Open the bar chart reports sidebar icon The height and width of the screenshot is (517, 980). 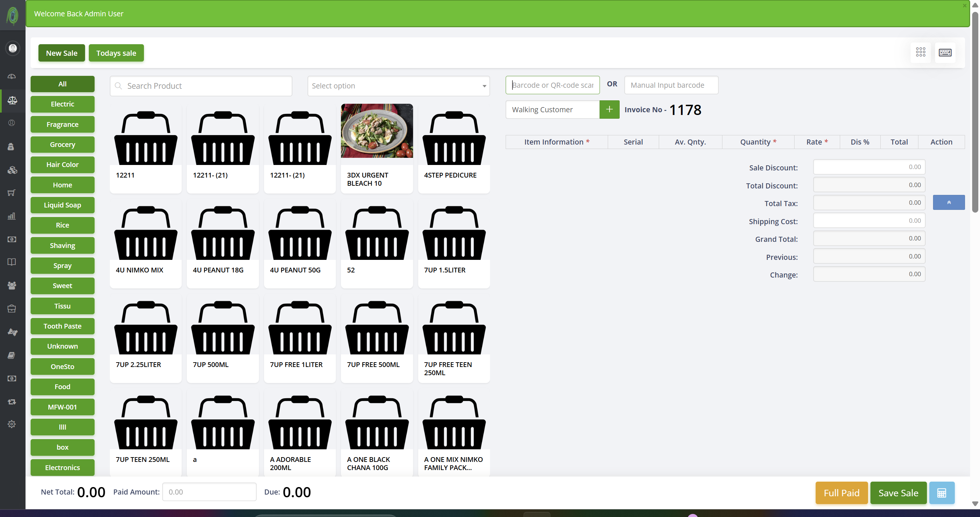[x=12, y=216]
